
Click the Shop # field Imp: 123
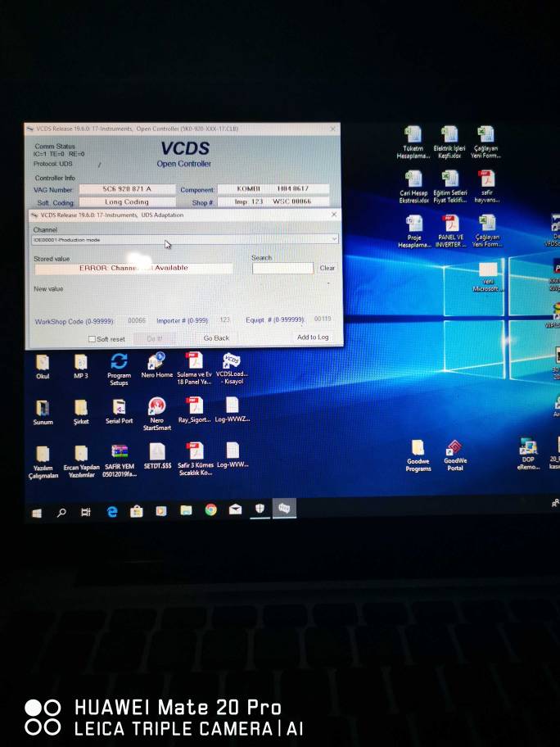[x=273, y=201]
